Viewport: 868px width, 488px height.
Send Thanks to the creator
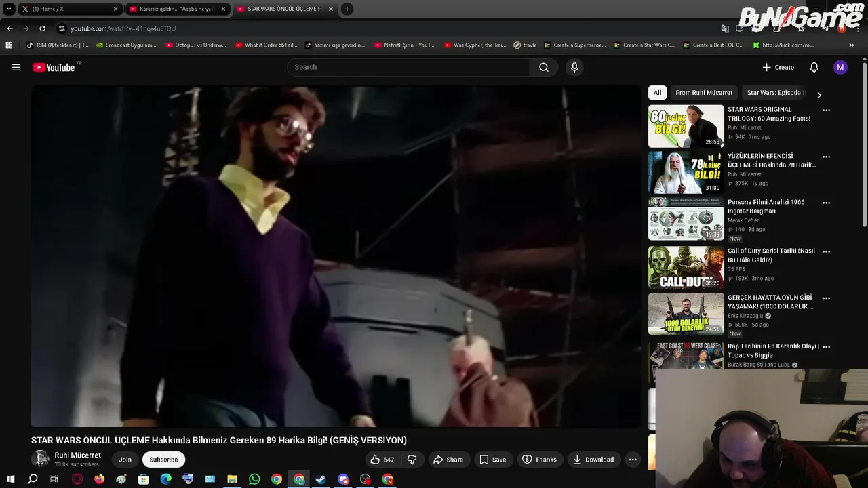539,460
